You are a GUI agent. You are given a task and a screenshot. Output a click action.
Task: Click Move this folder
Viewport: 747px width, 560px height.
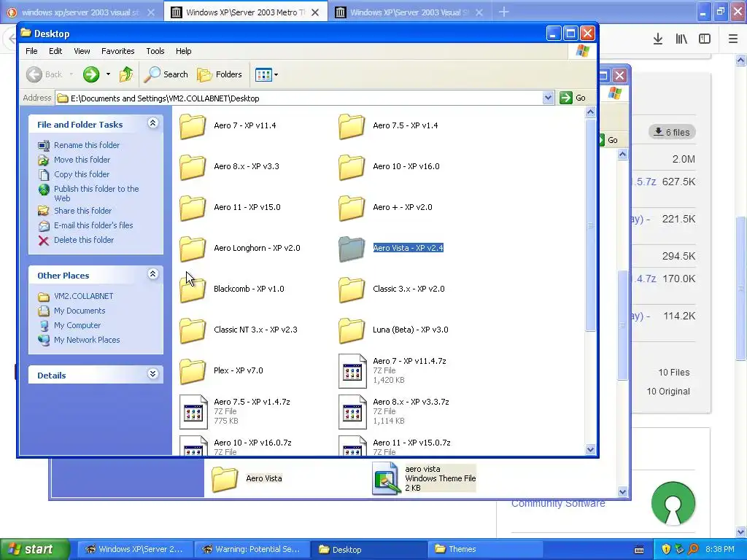coord(82,160)
